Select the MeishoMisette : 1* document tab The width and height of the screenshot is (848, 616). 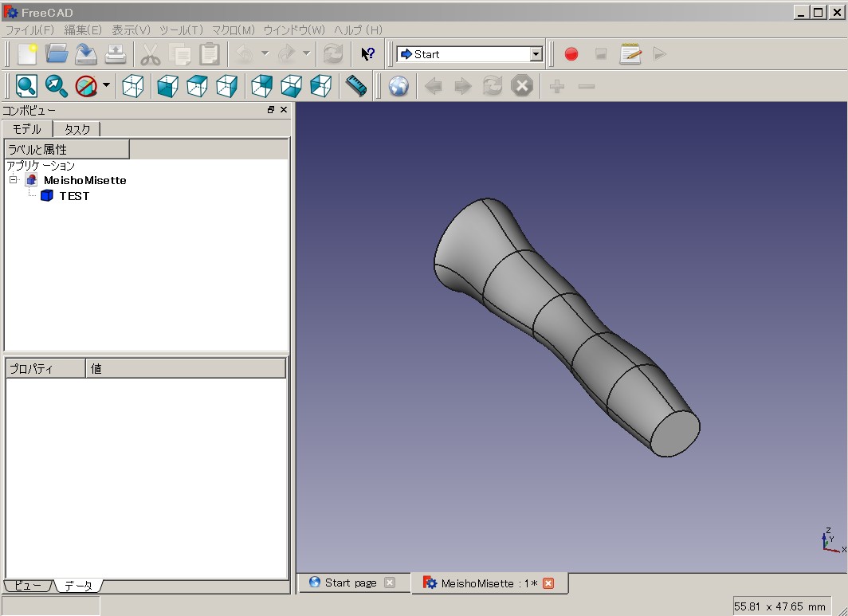click(x=489, y=583)
